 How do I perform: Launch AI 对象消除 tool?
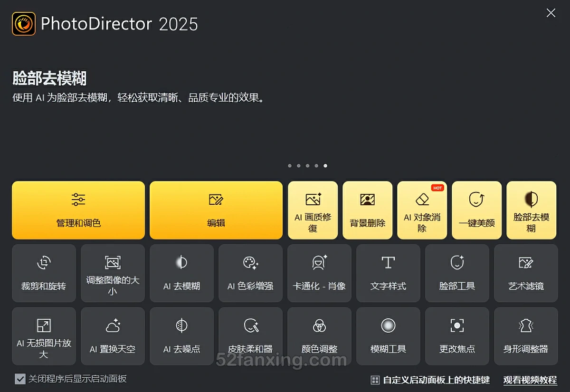[422, 210]
